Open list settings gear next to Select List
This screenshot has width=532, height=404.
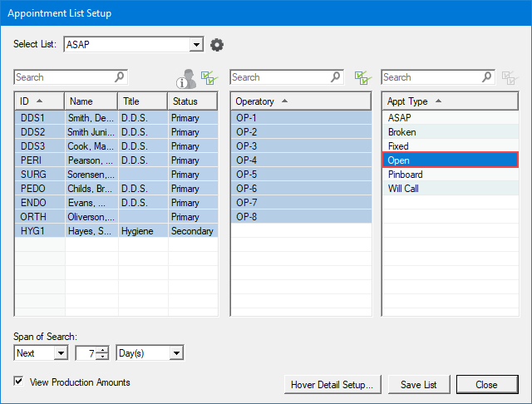(x=217, y=45)
